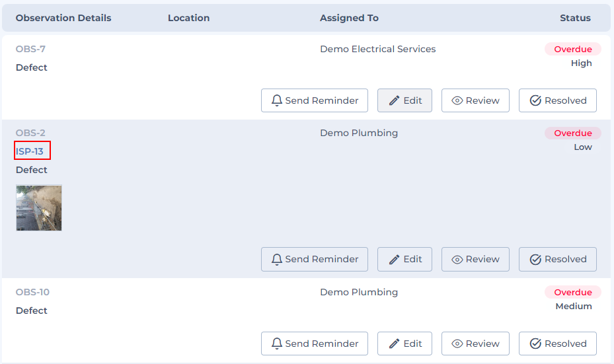Viewport: 614px width, 364px height.
Task: Click the Assigned To column header
Action: [x=349, y=18]
